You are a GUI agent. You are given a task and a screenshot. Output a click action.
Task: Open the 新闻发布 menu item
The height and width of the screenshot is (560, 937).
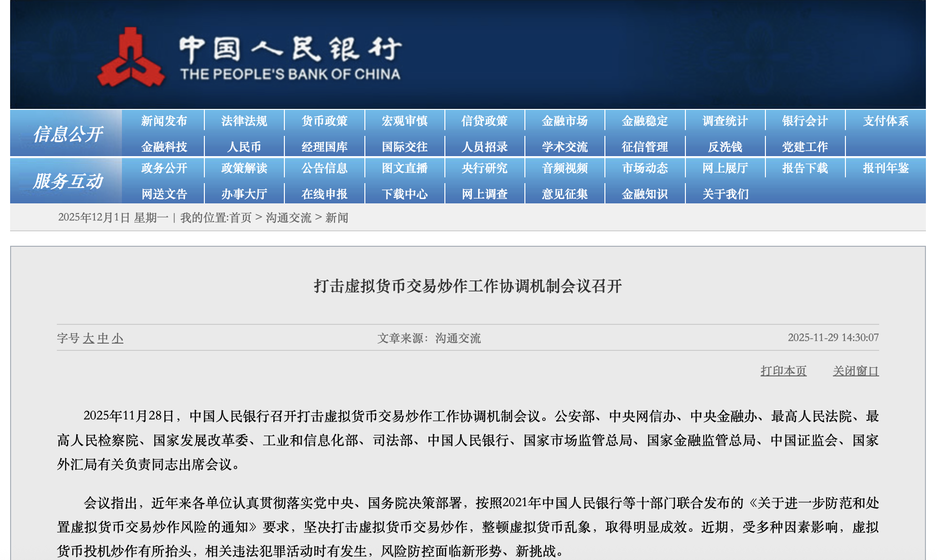164,121
